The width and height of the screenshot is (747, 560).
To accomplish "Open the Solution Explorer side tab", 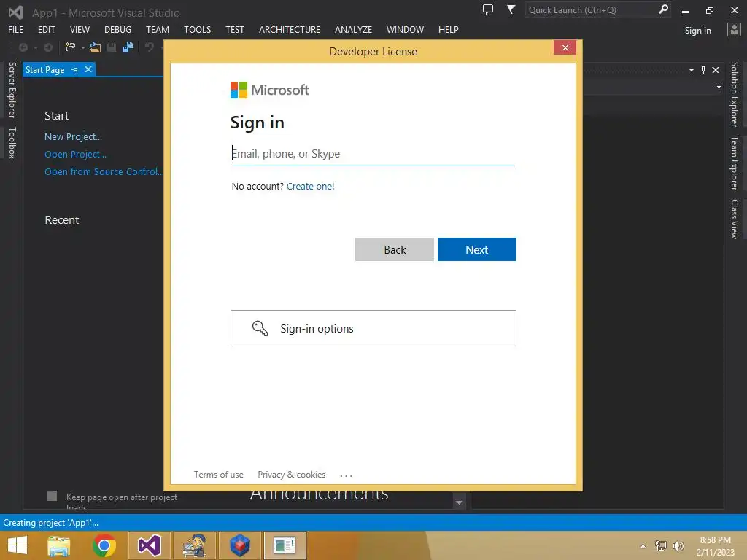I will click(x=734, y=94).
